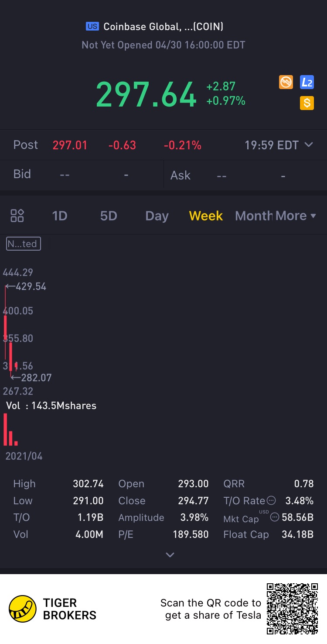The image size is (327, 644).
Task: Open the chart layout grid icon
Action: click(17, 216)
